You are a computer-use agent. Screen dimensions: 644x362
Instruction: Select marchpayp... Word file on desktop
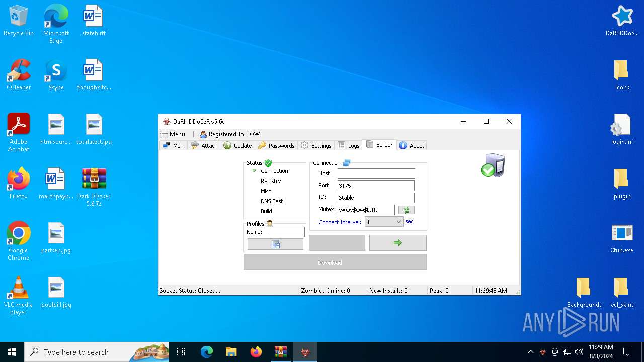coord(56,184)
